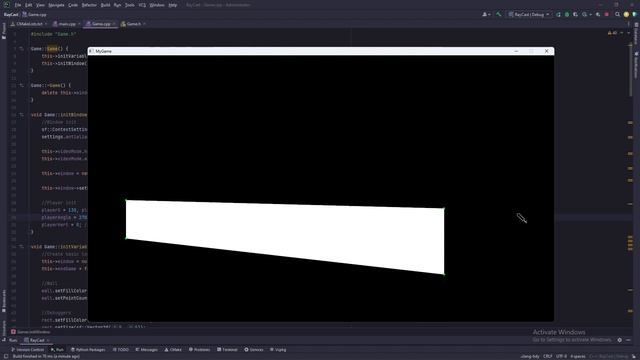640x360 pixels.
Task: Open the Version Control tool window
Action: pyautogui.click(x=27, y=350)
